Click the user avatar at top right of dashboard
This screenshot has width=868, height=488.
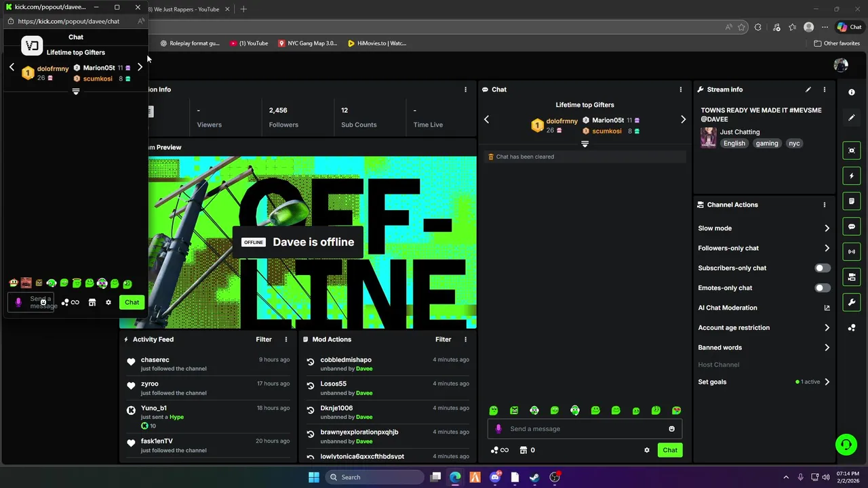click(x=841, y=65)
